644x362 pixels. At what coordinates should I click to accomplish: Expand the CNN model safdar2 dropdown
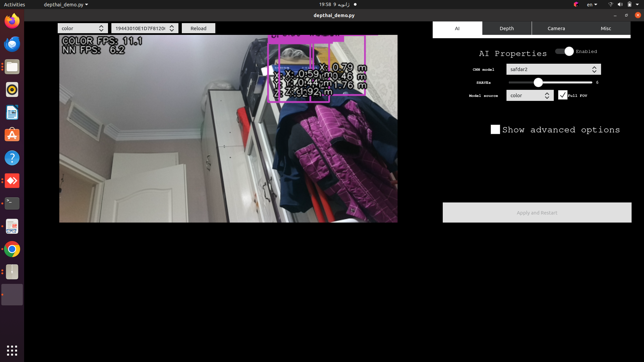tap(553, 69)
